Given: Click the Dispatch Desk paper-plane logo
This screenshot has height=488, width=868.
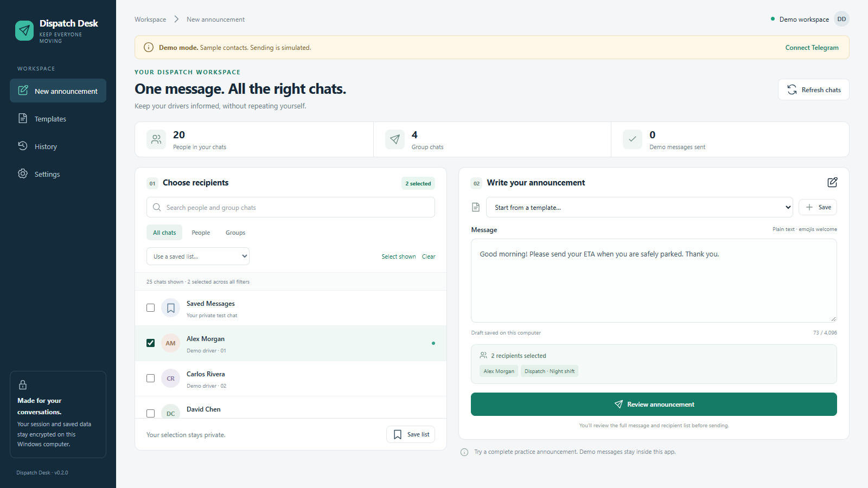Looking at the screenshot, I should [24, 30].
